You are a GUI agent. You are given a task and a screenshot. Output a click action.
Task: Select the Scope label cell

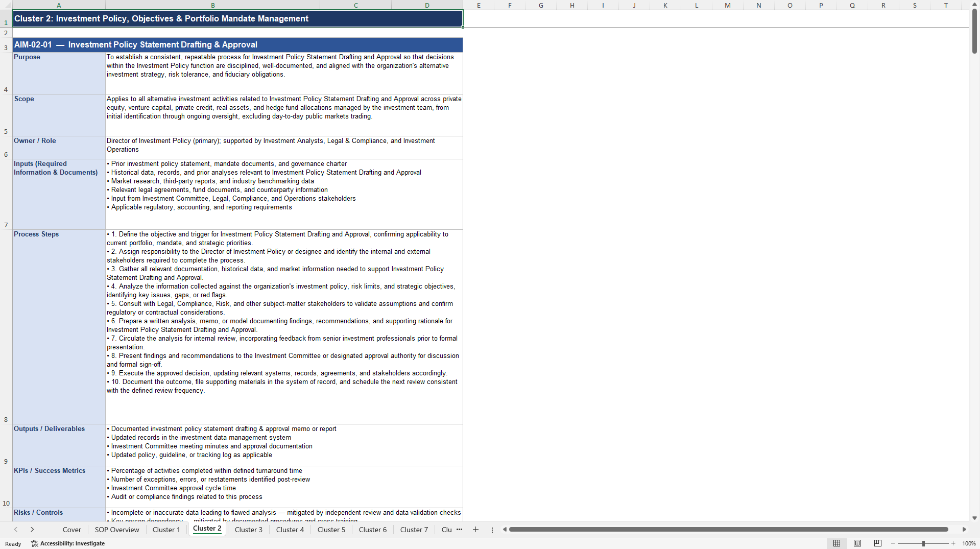[59, 115]
